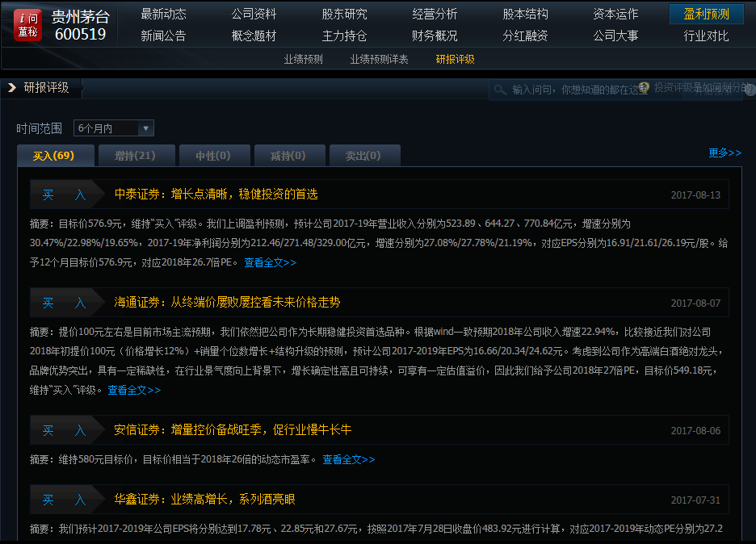Open 华鑫证券 report title link

(x=204, y=499)
